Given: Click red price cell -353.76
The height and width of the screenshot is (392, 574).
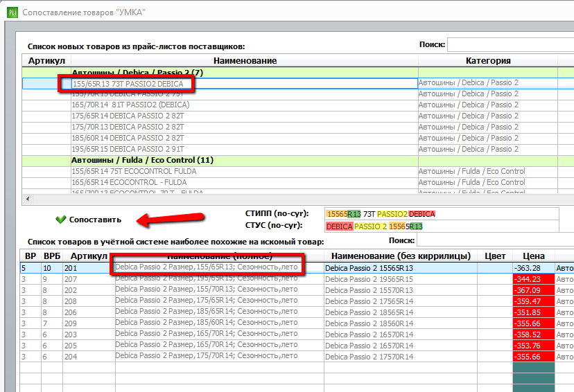Looking at the screenshot, I should pyautogui.click(x=534, y=346).
